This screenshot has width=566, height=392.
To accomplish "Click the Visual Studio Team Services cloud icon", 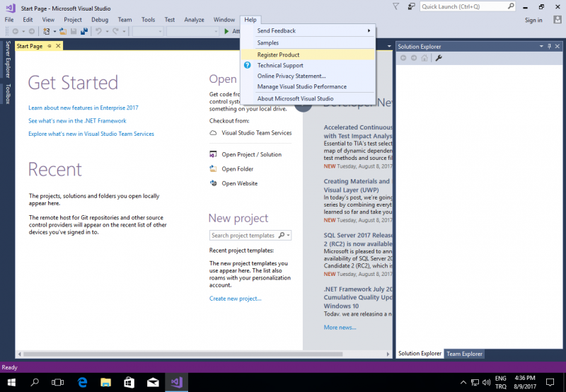I will tap(214, 133).
